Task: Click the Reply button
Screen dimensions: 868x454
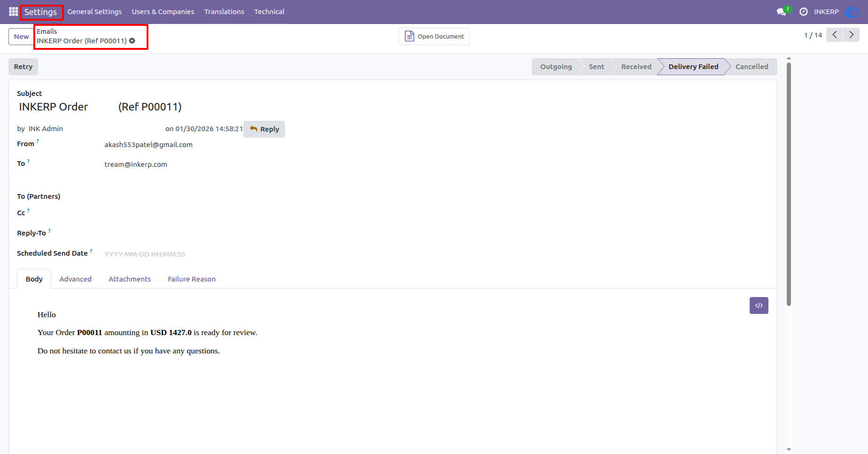Action: 264,129
